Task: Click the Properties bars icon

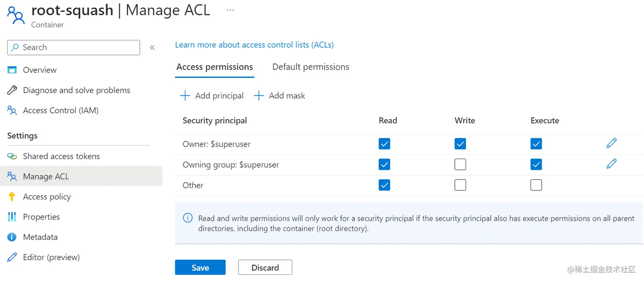Action: pyautogui.click(x=12, y=217)
